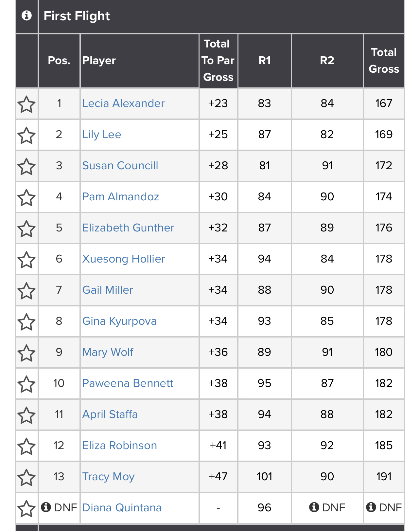Toggle favorite star for Elizabeth Gunther

click(26, 229)
